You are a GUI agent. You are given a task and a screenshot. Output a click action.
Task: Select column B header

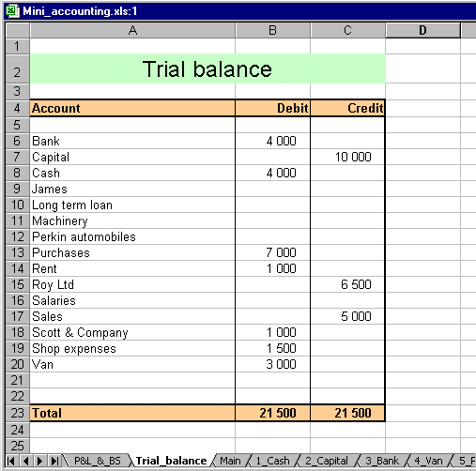272,30
